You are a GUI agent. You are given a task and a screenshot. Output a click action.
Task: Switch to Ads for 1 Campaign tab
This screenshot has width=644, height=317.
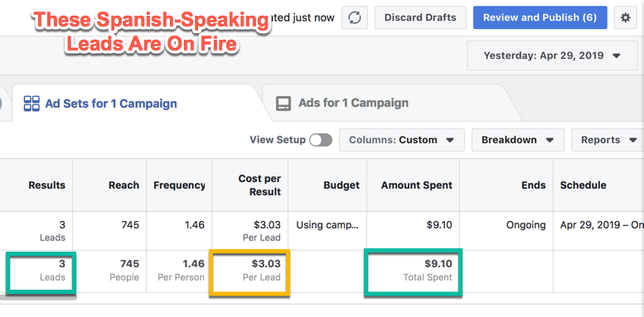click(x=354, y=103)
